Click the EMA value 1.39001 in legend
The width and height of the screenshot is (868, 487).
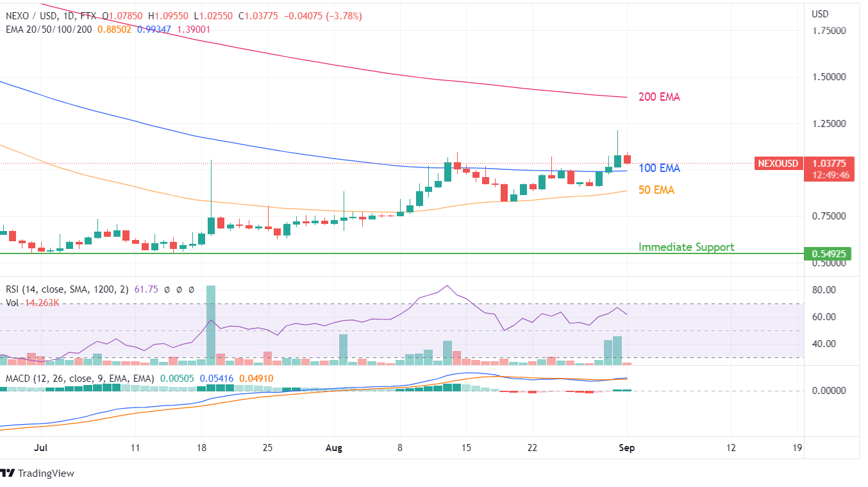[x=194, y=29]
